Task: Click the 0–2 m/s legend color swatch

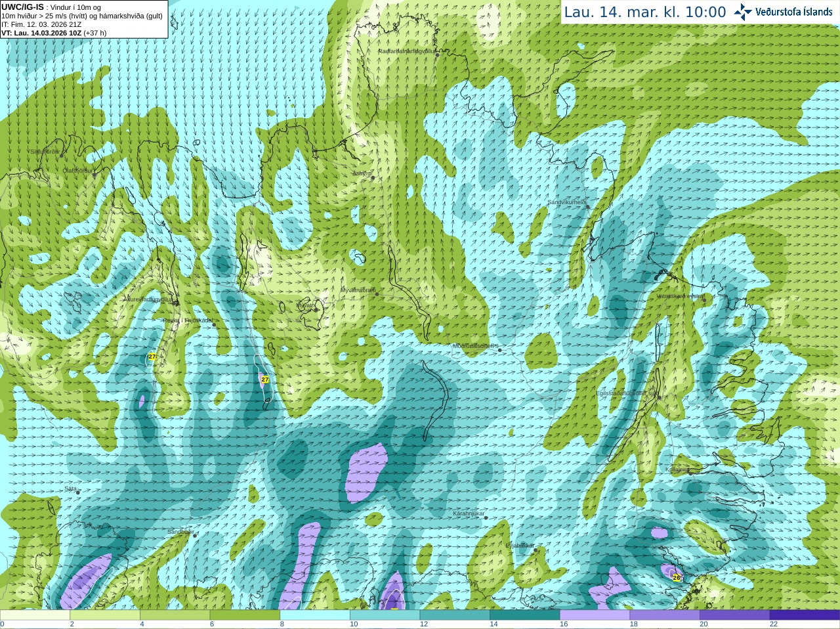Action: point(35,615)
